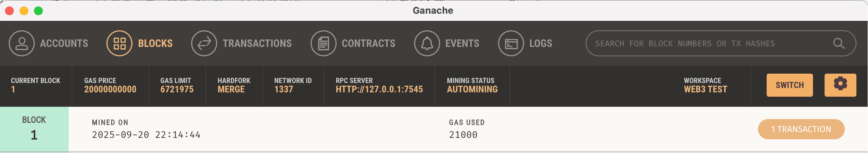This screenshot has height=153, width=868.
Task: Go to the Contracts tab
Action: [368, 43]
